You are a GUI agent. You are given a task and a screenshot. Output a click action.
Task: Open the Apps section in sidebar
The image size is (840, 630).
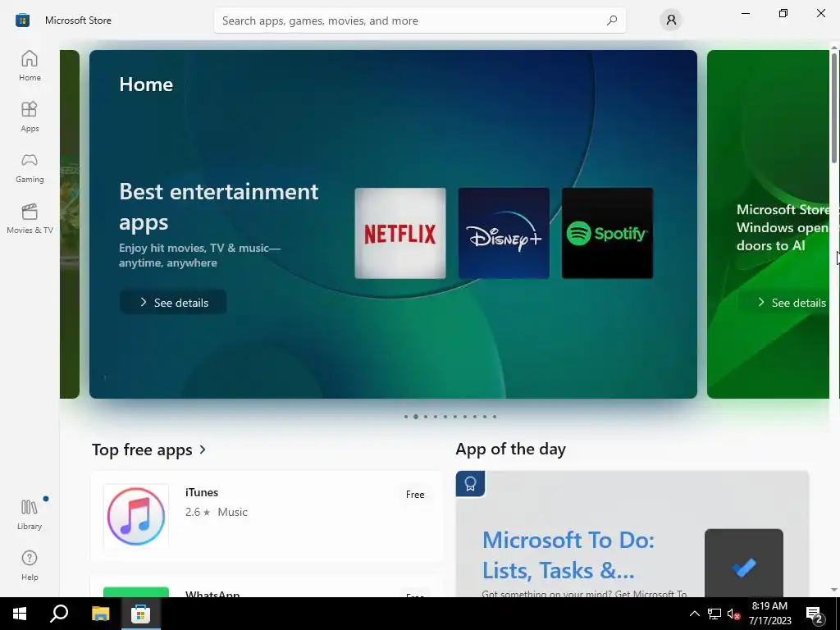pyautogui.click(x=30, y=116)
